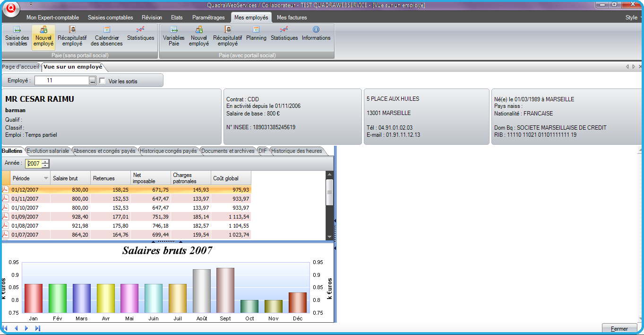The height and width of the screenshot is (335, 644).
Task: Click bulletins table scroll down arrow
Action: 330,236
